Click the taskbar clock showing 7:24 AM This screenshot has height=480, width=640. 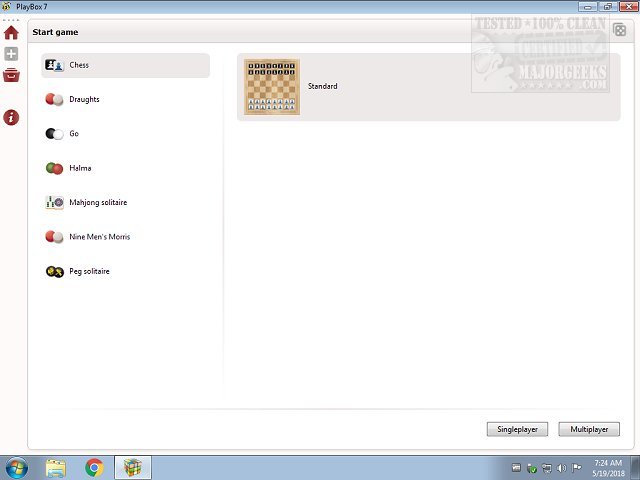[608, 468]
